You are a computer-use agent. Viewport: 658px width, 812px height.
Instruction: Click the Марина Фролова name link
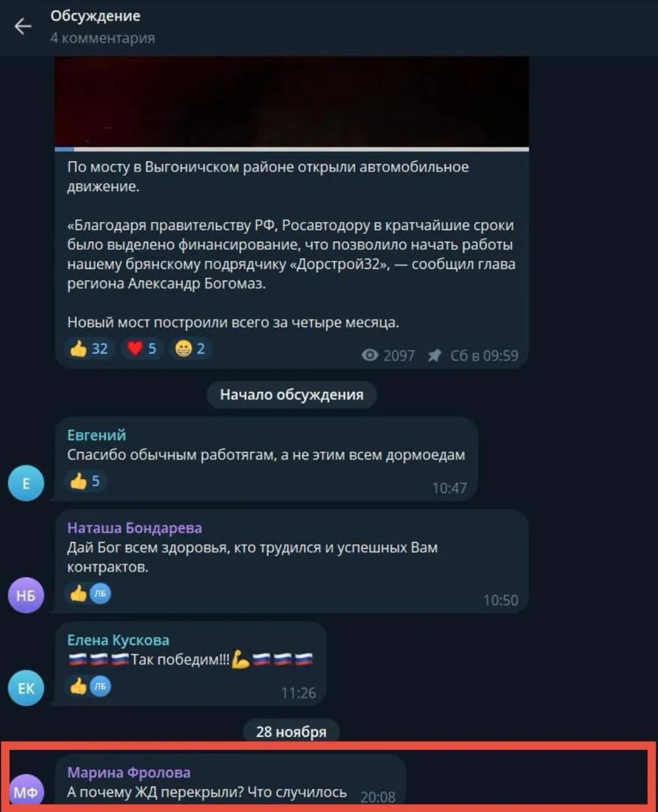[129, 773]
